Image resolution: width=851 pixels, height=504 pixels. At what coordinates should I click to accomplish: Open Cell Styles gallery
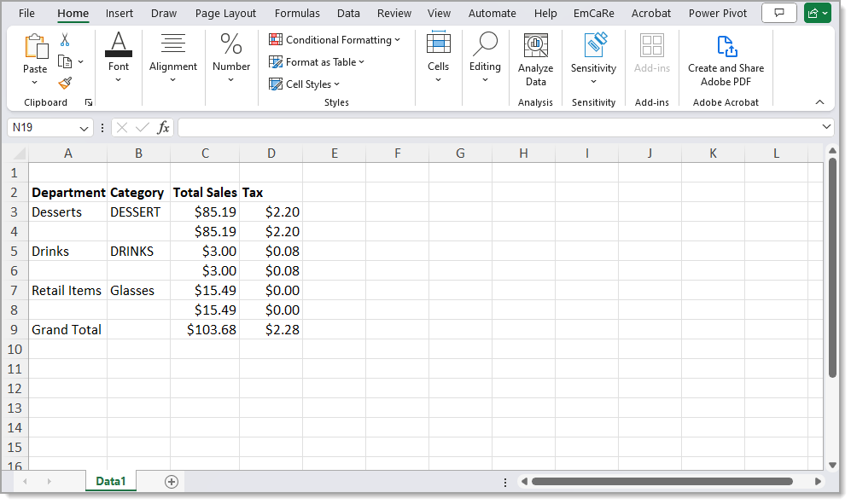coord(304,84)
